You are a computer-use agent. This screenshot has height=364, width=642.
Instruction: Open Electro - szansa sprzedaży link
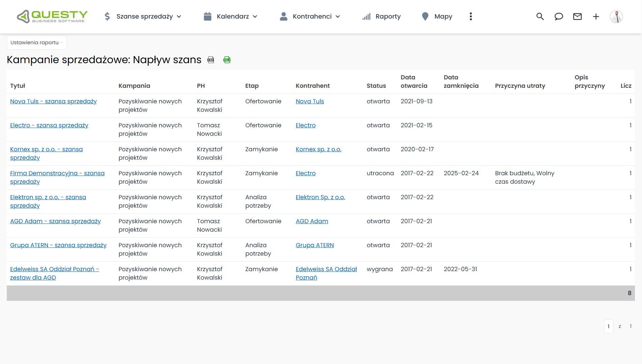49,125
